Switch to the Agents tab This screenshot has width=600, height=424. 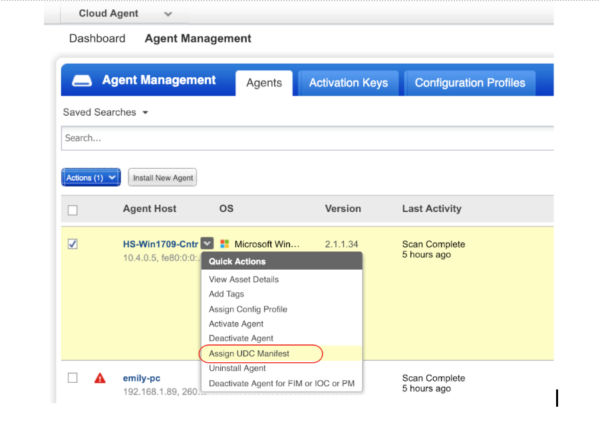point(264,83)
